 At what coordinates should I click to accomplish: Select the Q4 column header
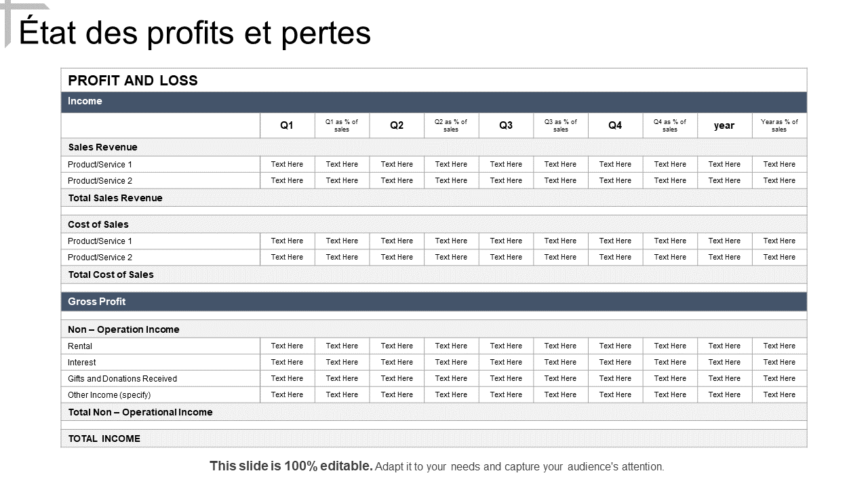click(x=615, y=125)
